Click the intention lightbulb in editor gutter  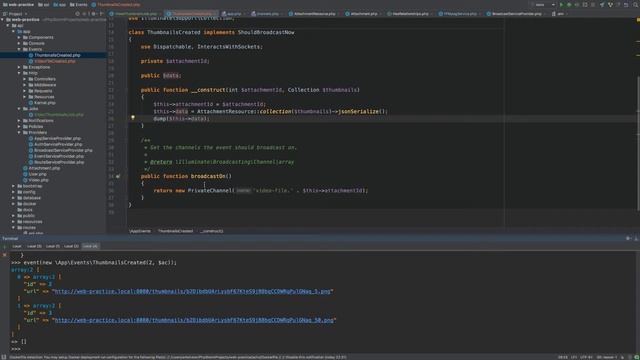[133, 118]
